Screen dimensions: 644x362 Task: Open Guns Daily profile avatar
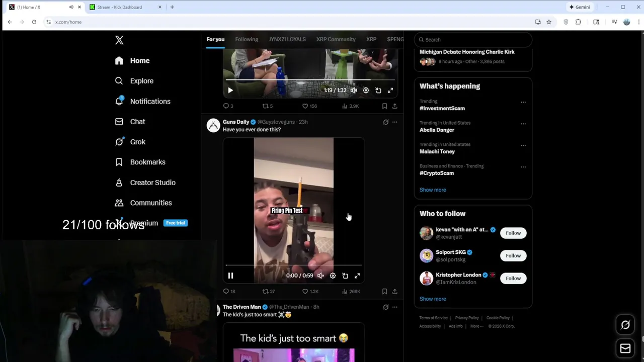click(213, 125)
